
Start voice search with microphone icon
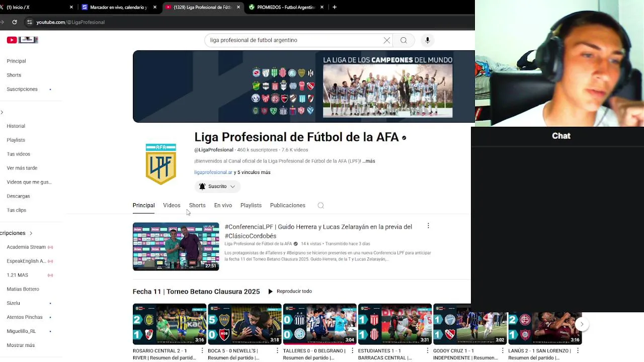(x=427, y=40)
